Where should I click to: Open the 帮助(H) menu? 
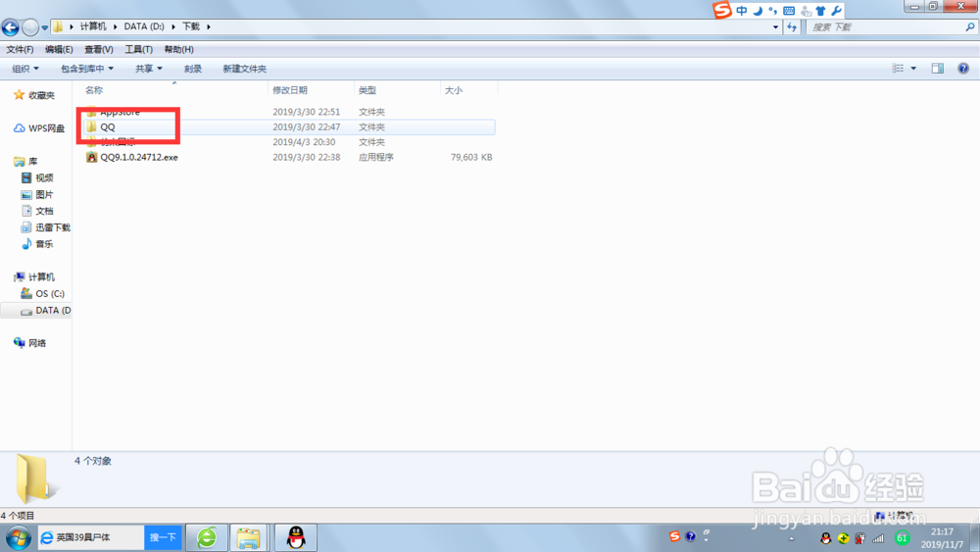(178, 49)
